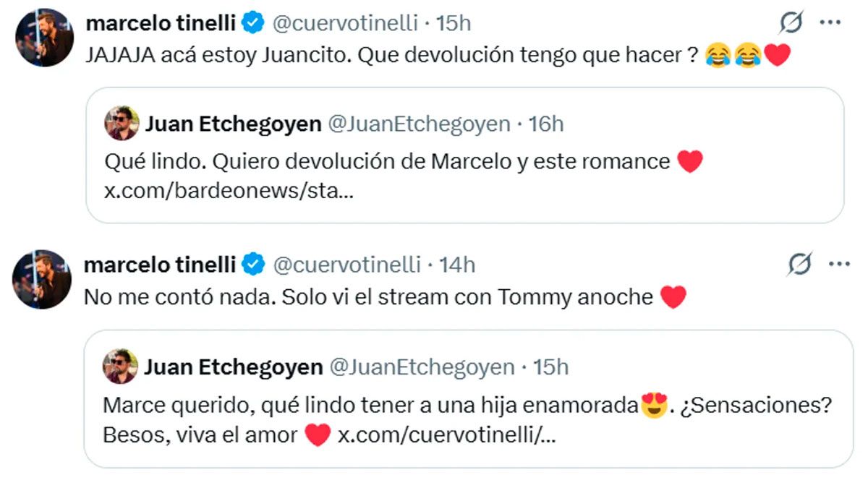Click Grok icon on second tweet
868x488 pixels.
[799, 265]
